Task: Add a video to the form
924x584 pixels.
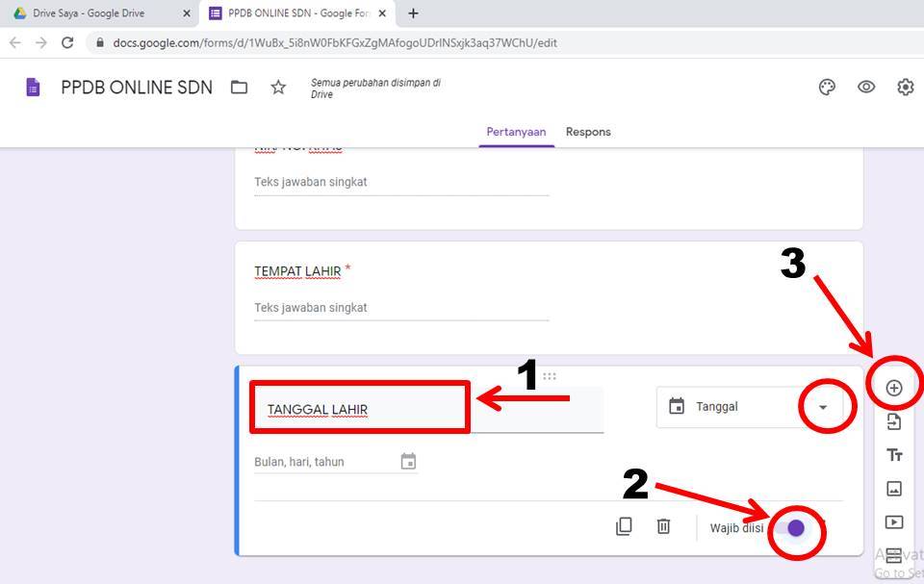Action: (x=893, y=521)
